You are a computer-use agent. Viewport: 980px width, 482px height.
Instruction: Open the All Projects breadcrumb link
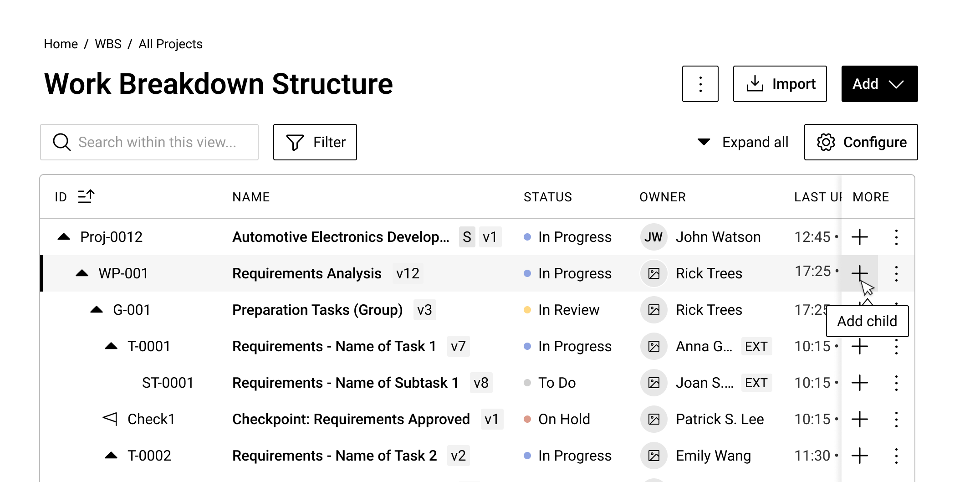(x=170, y=44)
